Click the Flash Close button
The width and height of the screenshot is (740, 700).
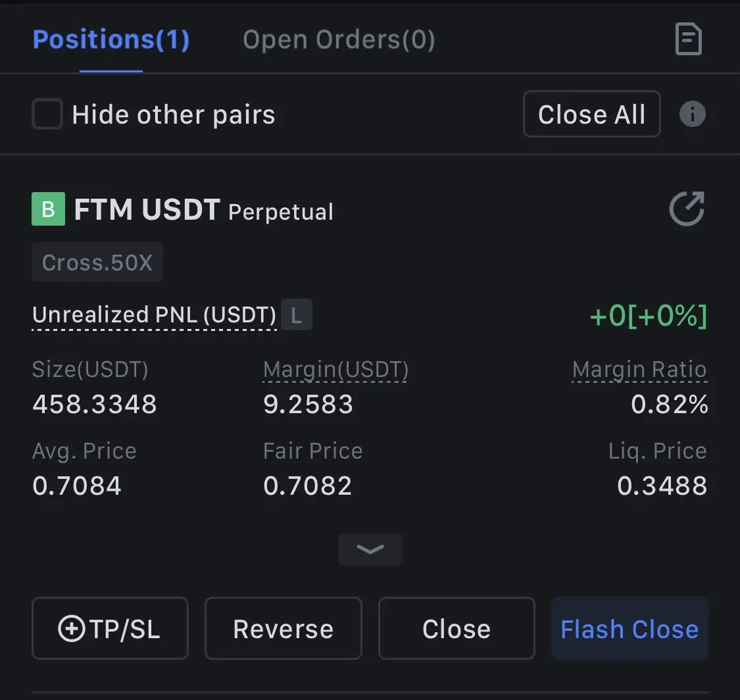point(629,628)
